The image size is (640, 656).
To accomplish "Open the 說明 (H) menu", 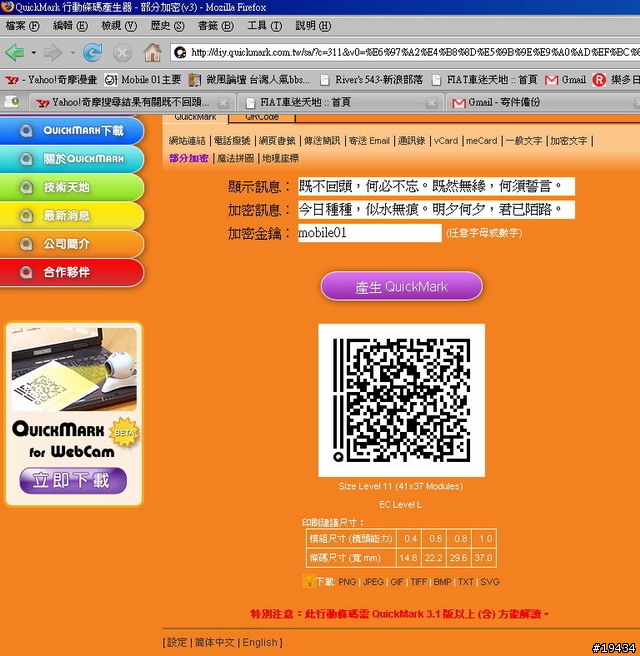I will pos(313,26).
